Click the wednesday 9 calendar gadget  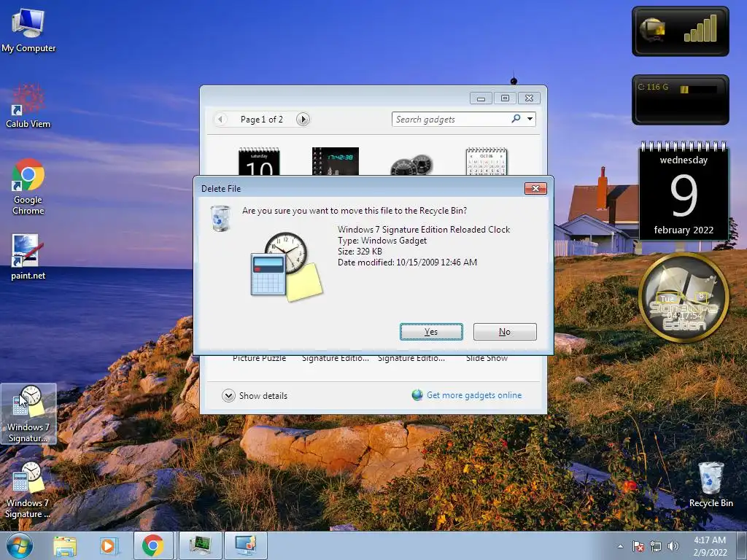coord(684,192)
